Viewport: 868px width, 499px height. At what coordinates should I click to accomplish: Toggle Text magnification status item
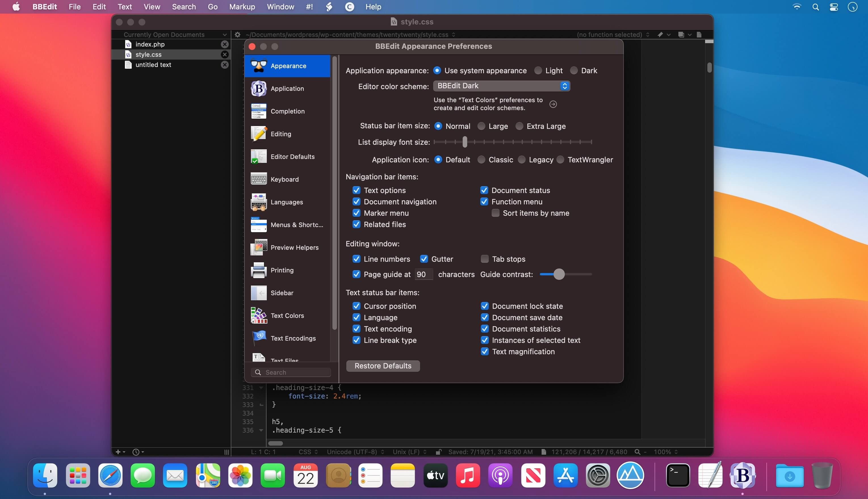point(485,352)
